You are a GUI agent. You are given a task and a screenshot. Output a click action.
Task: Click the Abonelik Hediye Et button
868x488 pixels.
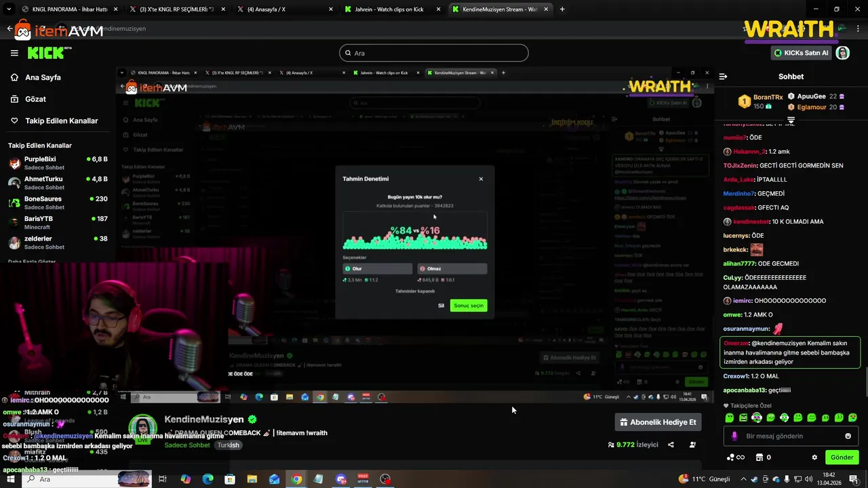pyautogui.click(x=658, y=422)
